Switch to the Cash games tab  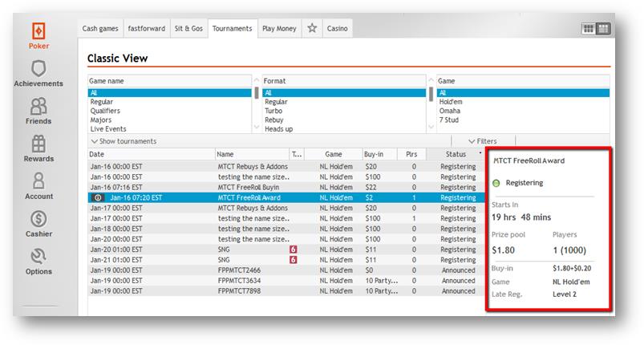(x=100, y=28)
